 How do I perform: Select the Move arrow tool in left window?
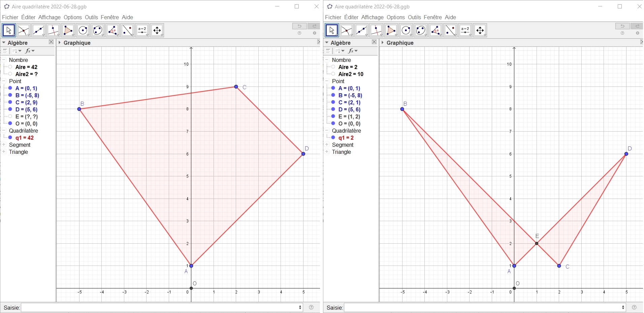click(x=9, y=30)
